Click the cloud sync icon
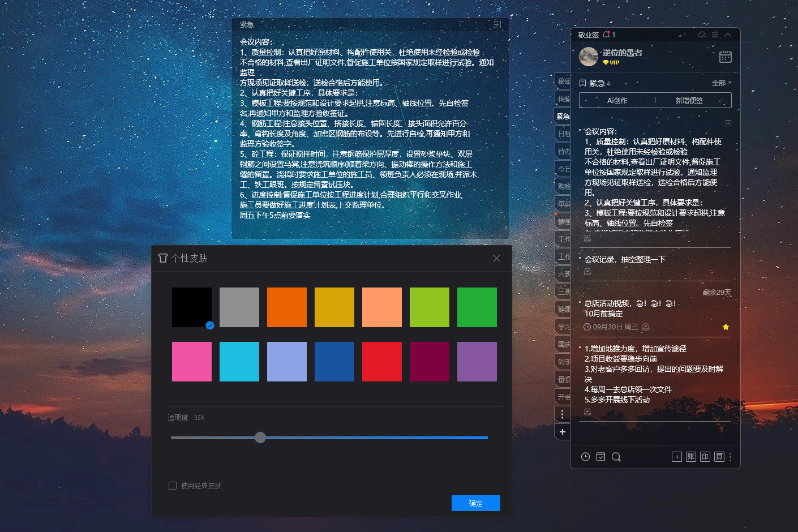Screen dimensions: 798x532 tap(702, 35)
